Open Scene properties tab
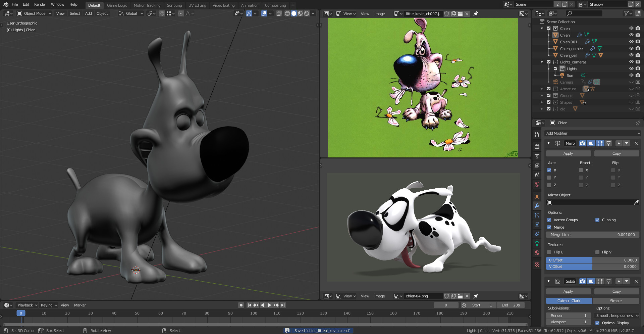644x334 pixels. 537,175
